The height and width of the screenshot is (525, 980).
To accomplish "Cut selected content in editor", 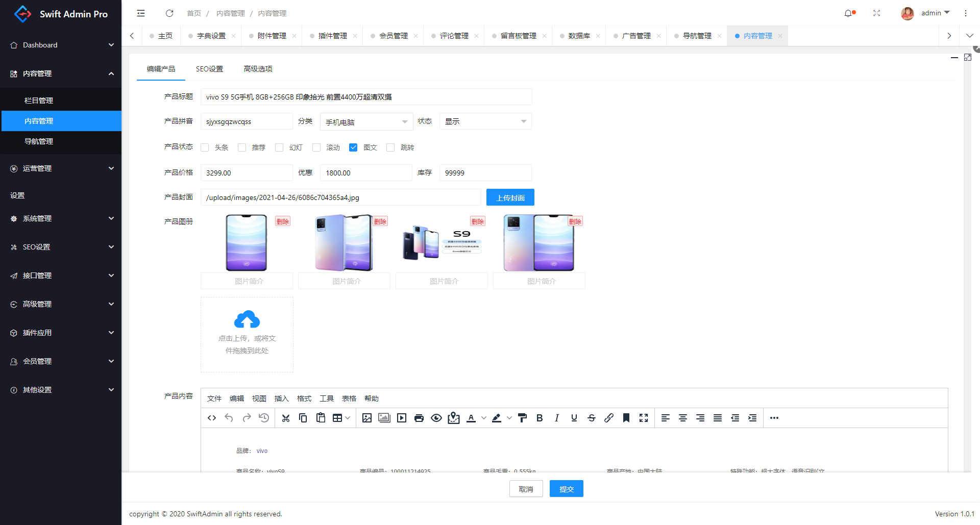I will [x=286, y=418].
